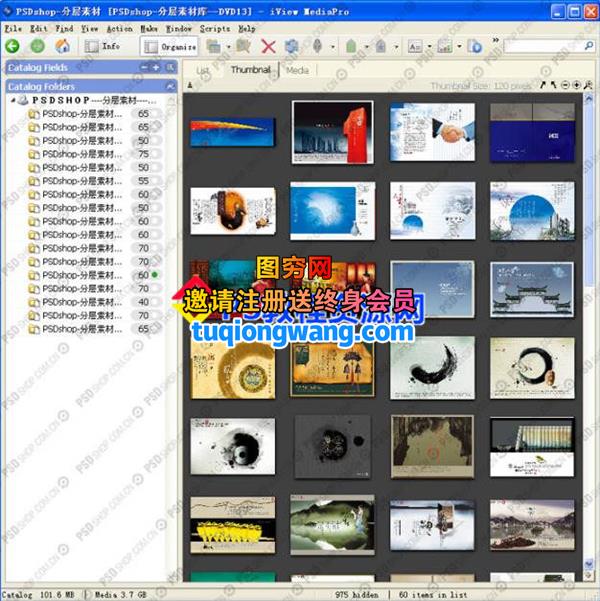Open dropdown arrow next to stacked folders icon

tap(229, 47)
